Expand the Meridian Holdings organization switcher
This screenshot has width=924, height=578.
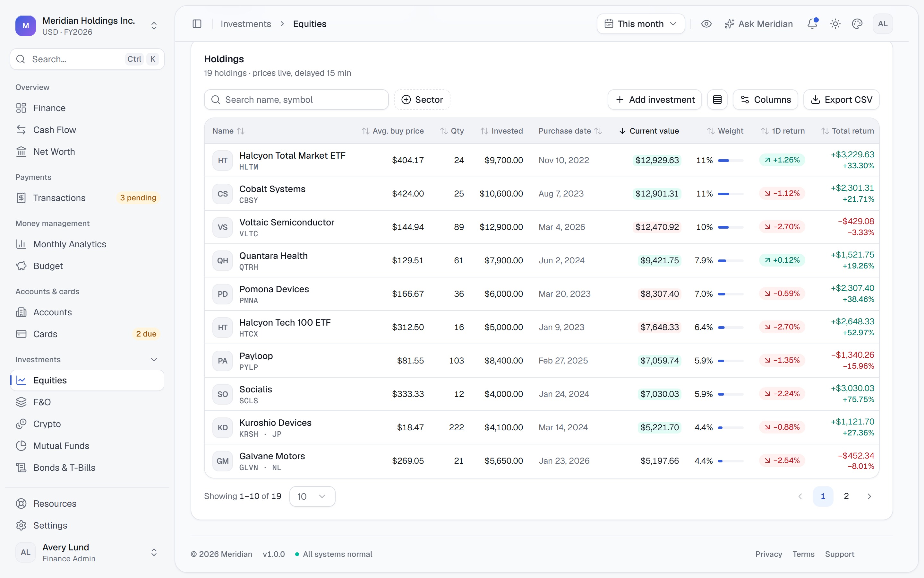click(x=87, y=26)
